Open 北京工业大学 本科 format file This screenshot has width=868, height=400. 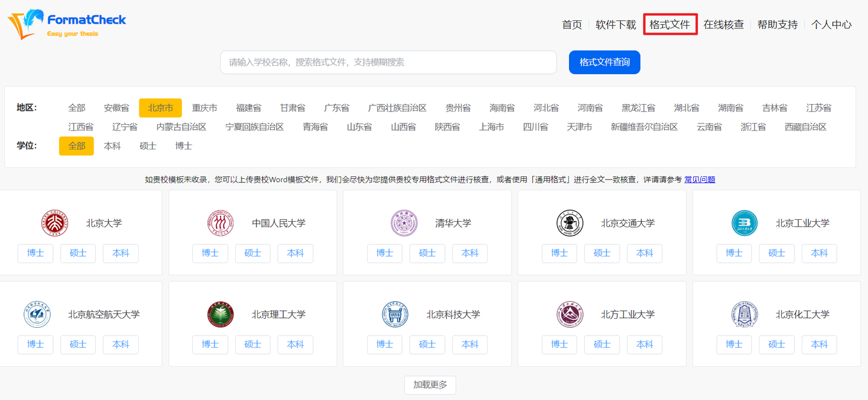tap(819, 254)
